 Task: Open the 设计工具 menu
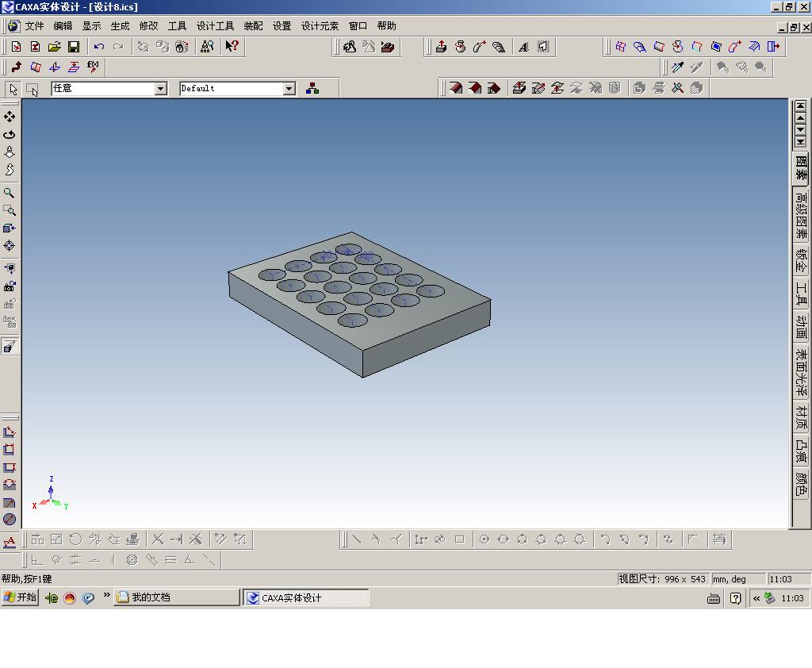(215, 26)
